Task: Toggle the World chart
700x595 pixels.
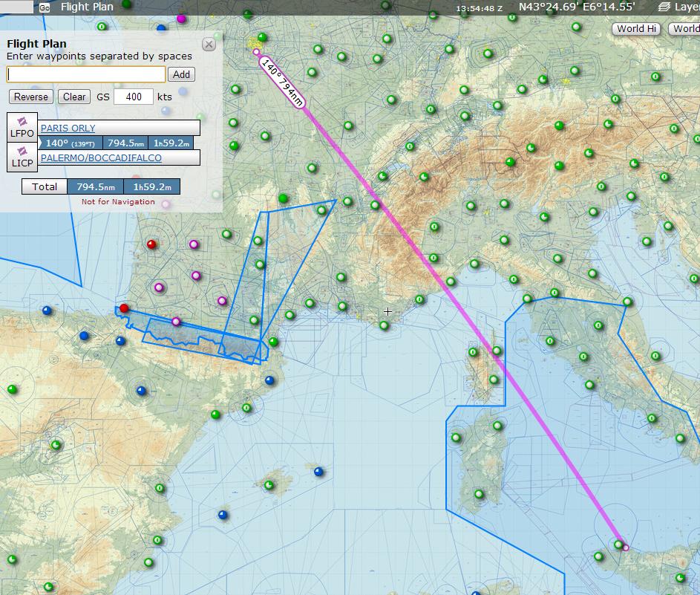Action: pyautogui.click(x=685, y=29)
